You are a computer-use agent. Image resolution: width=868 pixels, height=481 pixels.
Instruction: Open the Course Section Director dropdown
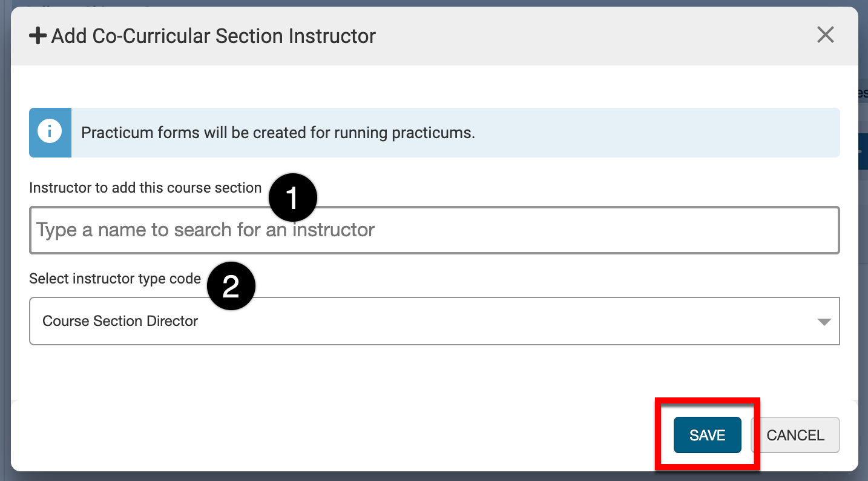424,321
